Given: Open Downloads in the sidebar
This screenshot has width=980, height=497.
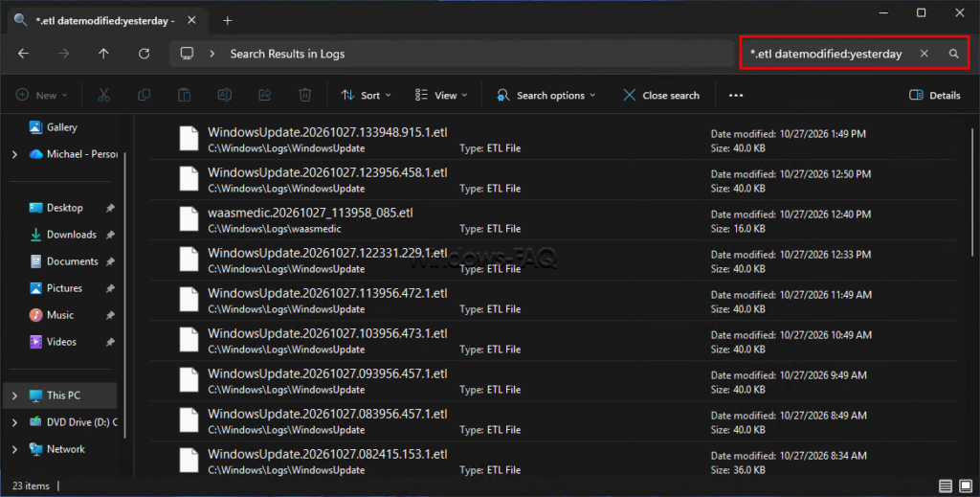Looking at the screenshot, I should [63, 235].
